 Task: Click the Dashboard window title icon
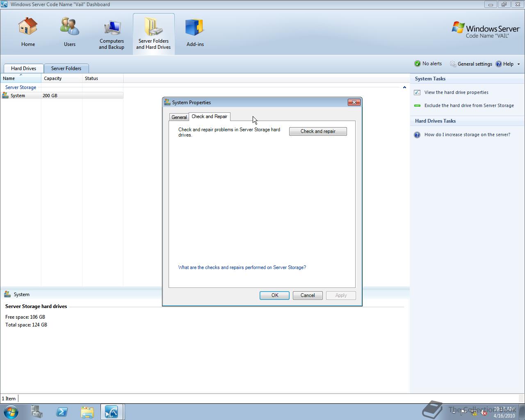point(5,4)
